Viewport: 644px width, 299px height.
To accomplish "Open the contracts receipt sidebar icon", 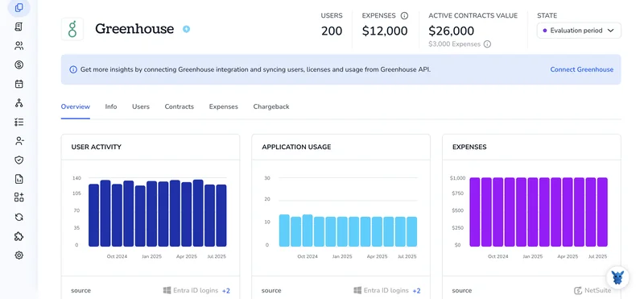I will (19, 27).
